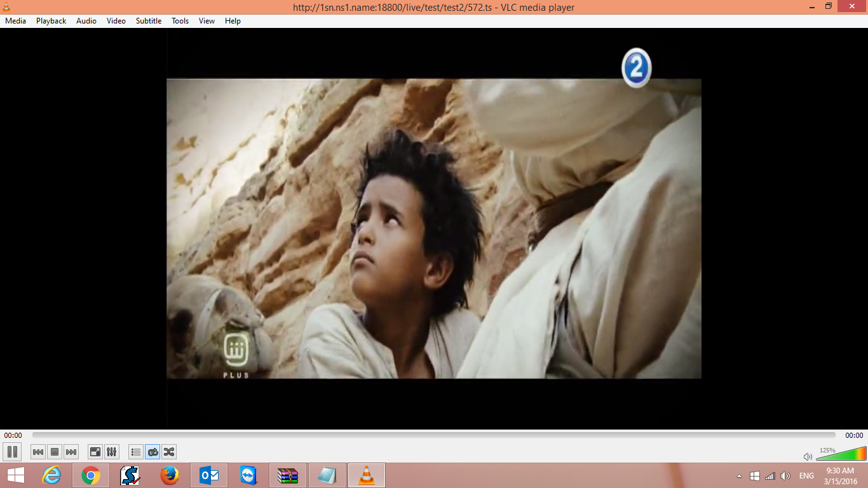The height and width of the screenshot is (488, 868).
Task: Open the notepad-like app in taskbar
Action: [327, 475]
